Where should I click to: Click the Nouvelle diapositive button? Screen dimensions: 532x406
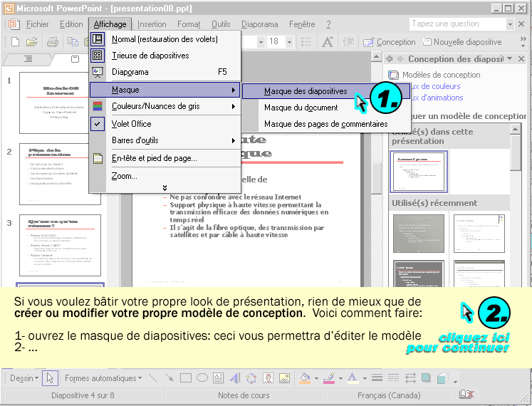click(x=461, y=42)
